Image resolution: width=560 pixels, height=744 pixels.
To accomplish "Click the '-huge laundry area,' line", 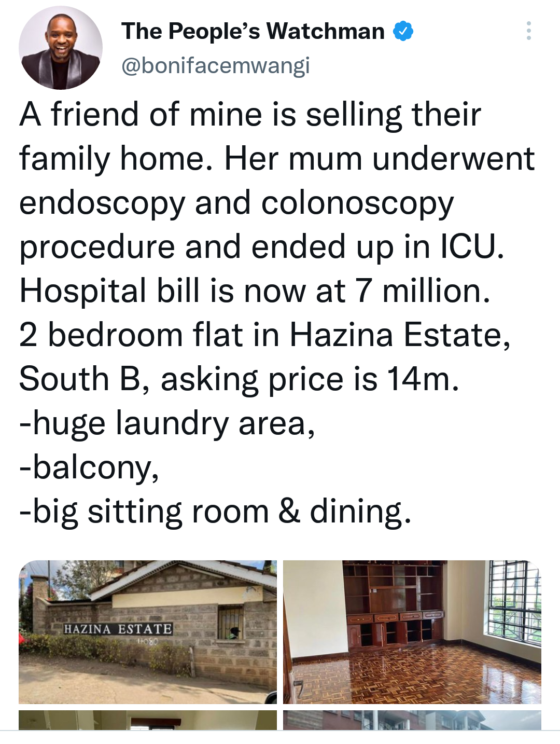I will click(x=167, y=423).
